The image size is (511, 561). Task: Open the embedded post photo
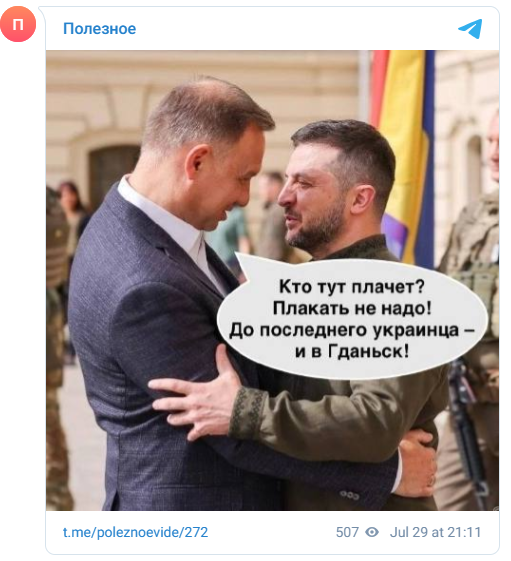(x=272, y=280)
